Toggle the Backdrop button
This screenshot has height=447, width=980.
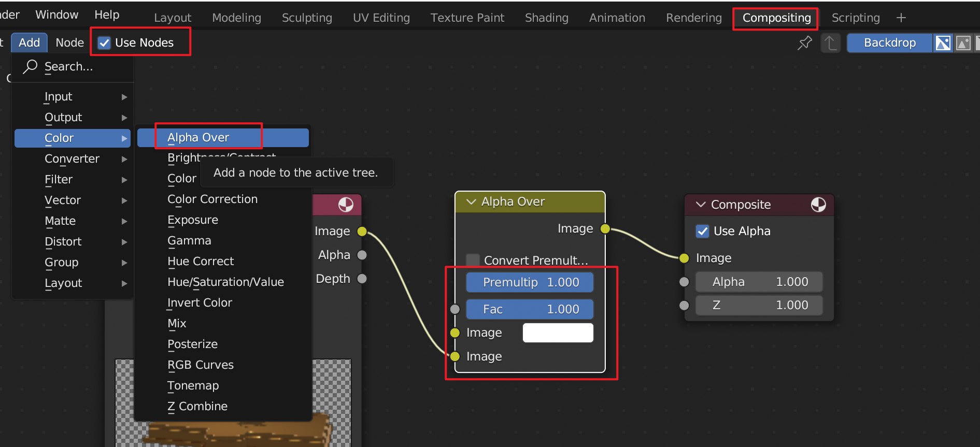pyautogui.click(x=890, y=43)
